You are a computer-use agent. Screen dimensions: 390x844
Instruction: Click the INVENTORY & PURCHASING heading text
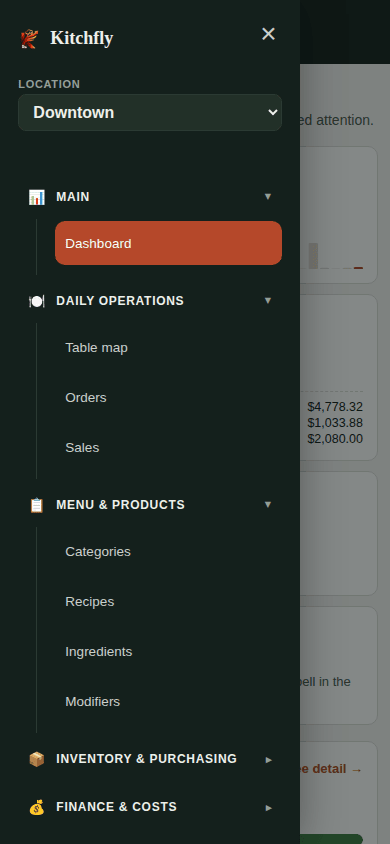point(146,759)
